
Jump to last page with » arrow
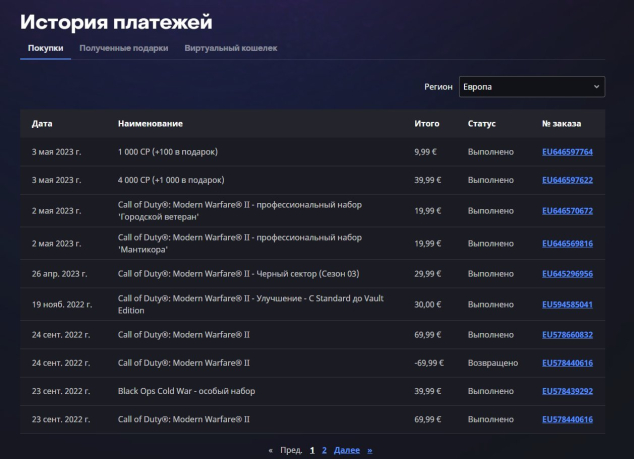pos(369,450)
